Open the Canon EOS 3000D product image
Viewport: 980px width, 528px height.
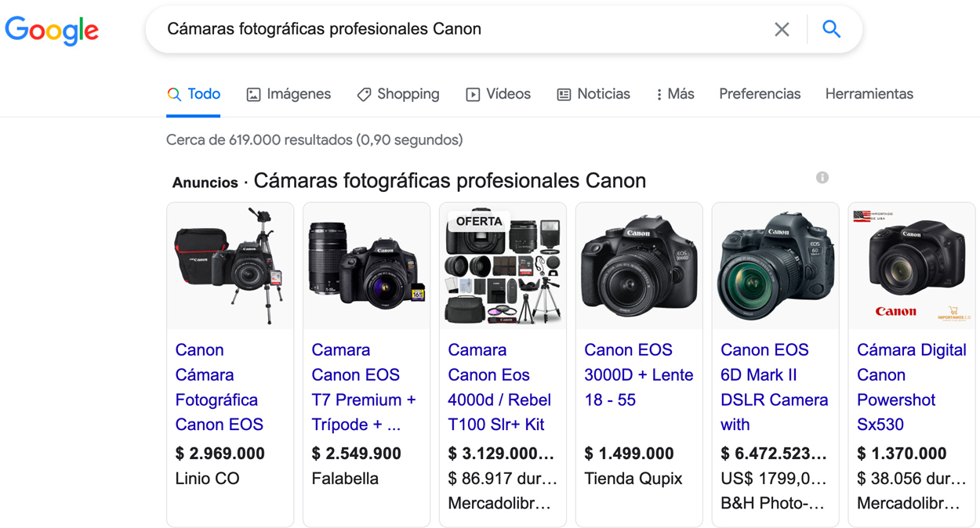pos(640,266)
